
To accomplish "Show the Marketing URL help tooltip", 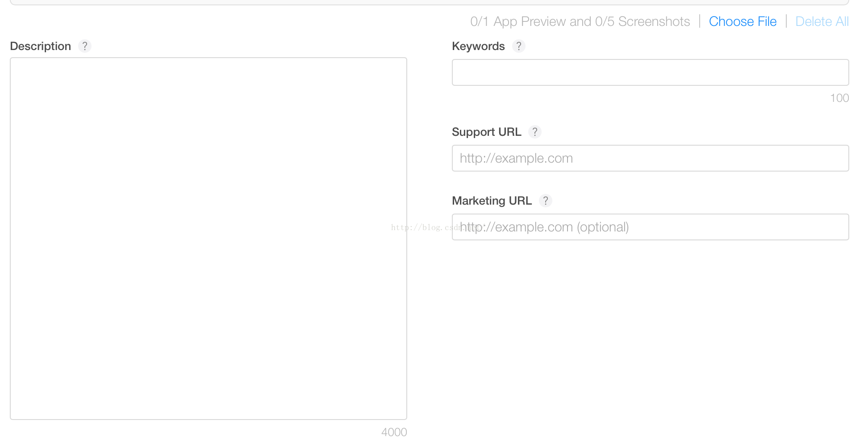I will point(545,201).
